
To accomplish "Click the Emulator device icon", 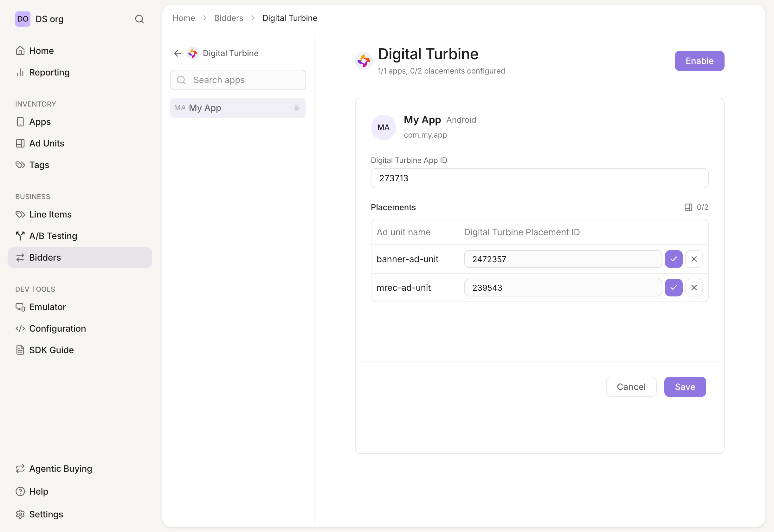I will point(20,307).
